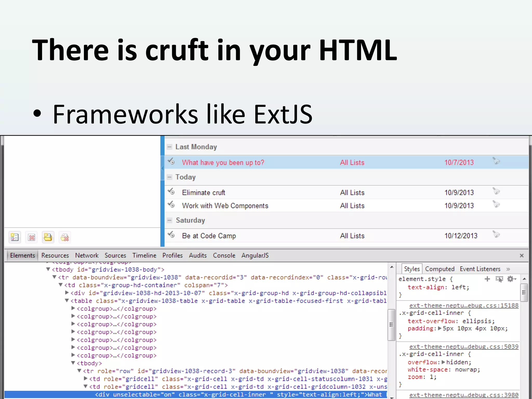532x399 pixels.
Task: Click the white-space: nowrap style property
Action: point(444,370)
